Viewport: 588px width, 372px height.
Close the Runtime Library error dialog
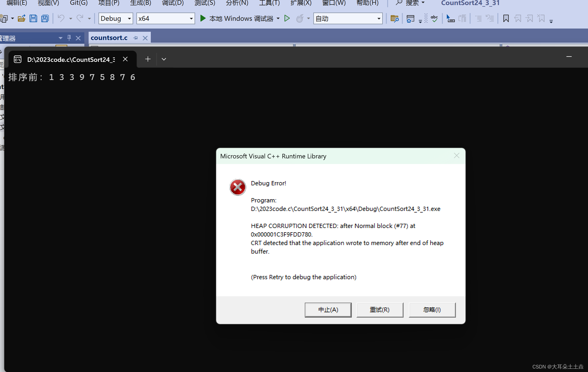click(456, 156)
